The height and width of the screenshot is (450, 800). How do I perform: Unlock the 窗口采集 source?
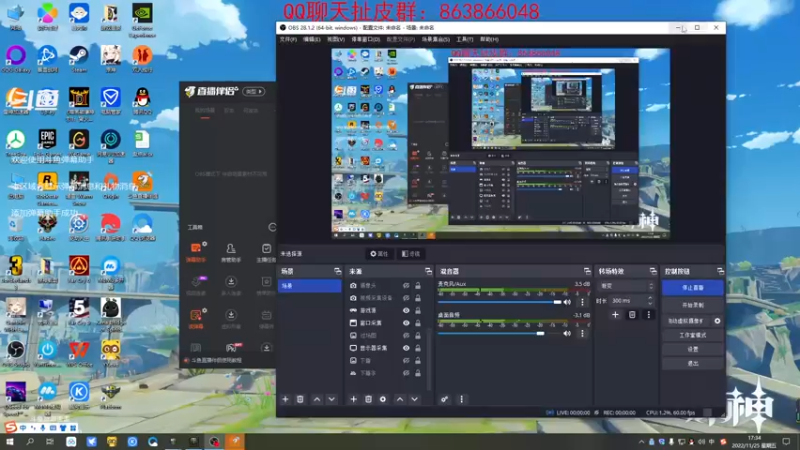pyautogui.click(x=418, y=322)
